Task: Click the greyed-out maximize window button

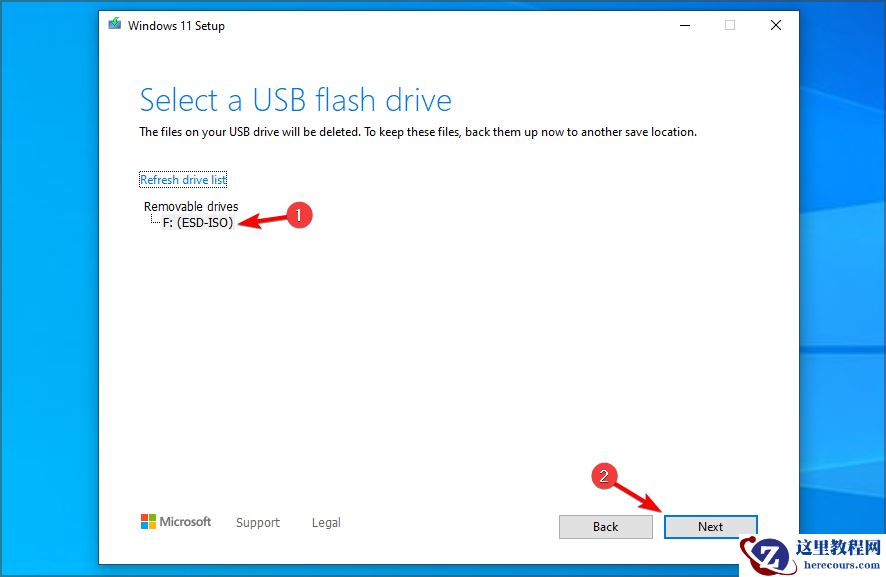Action: (x=730, y=26)
